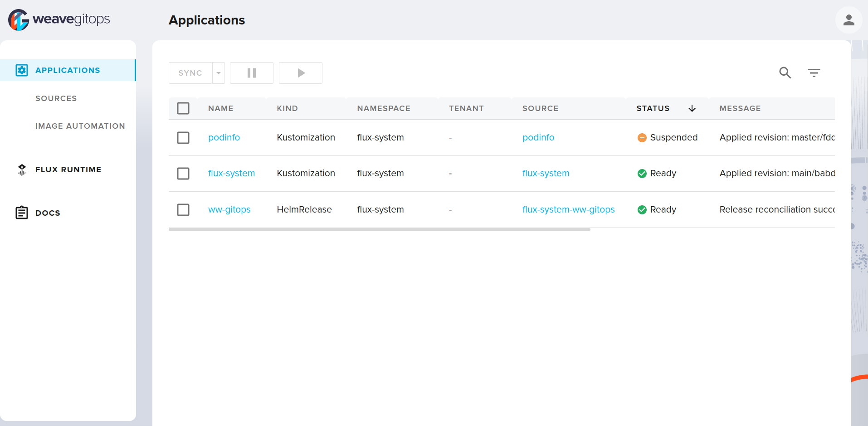
Task: Sort table by Message column
Action: (740, 108)
